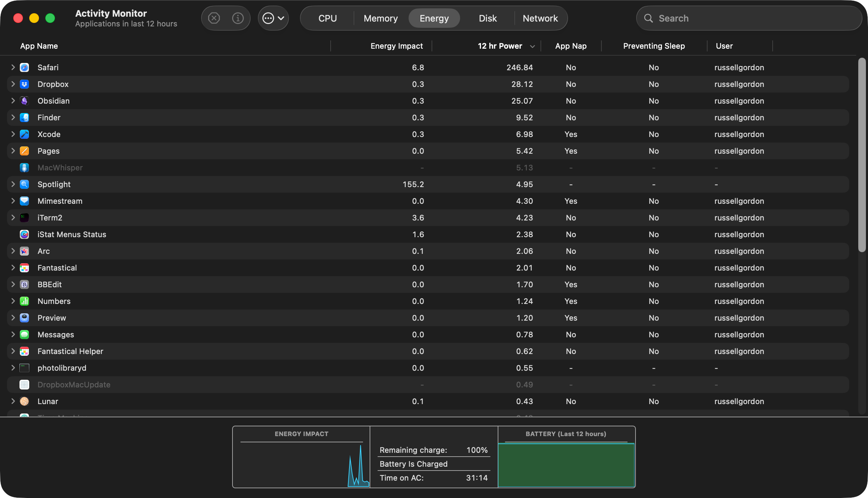This screenshot has width=868, height=498.
Task: Sort by Energy Impact column header
Action: (x=396, y=46)
